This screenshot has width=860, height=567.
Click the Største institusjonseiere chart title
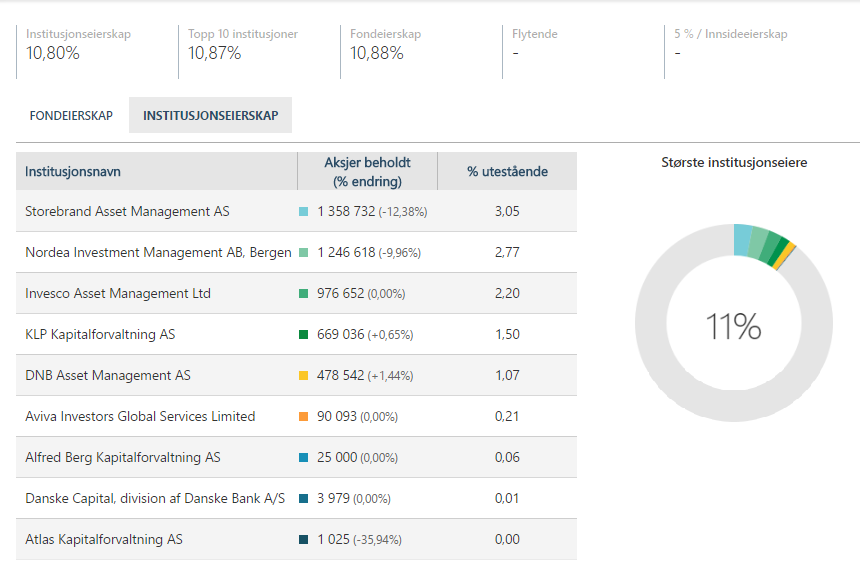coord(734,162)
